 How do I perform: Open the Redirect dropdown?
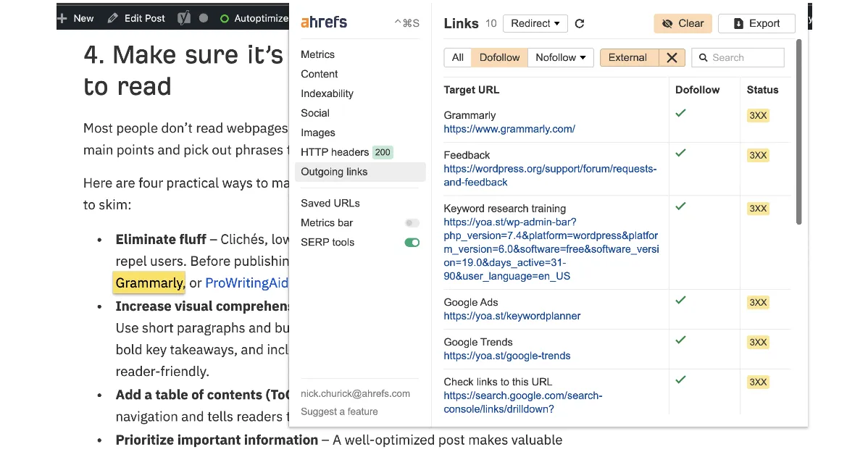click(x=535, y=23)
